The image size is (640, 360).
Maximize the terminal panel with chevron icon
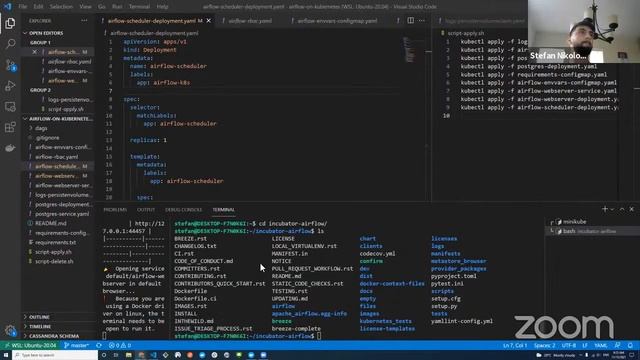(x=622, y=209)
